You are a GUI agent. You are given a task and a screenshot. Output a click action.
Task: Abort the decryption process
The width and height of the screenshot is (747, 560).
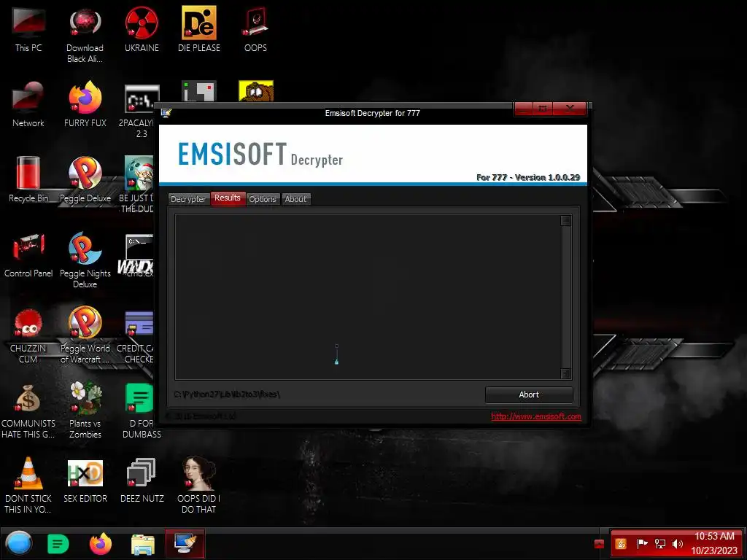[x=529, y=394]
